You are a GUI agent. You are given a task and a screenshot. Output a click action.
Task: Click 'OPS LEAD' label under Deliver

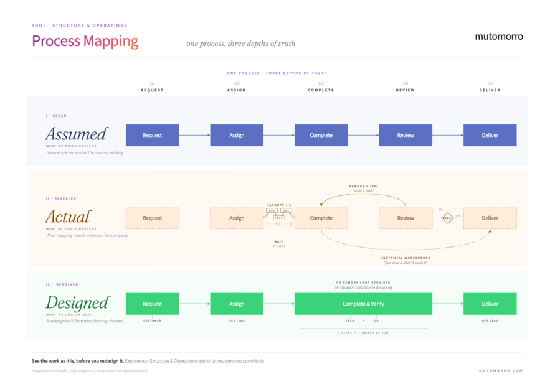tap(490, 320)
